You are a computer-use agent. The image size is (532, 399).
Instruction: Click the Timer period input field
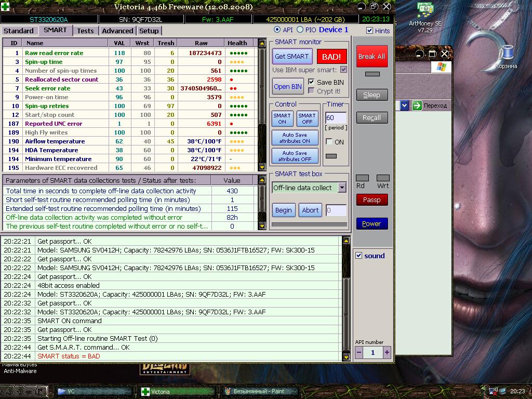336,118
